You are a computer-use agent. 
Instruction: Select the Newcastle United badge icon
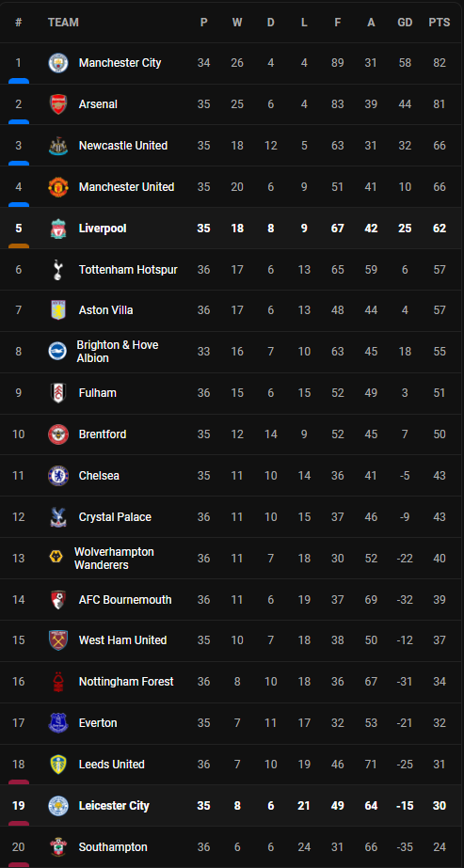(x=58, y=146)
